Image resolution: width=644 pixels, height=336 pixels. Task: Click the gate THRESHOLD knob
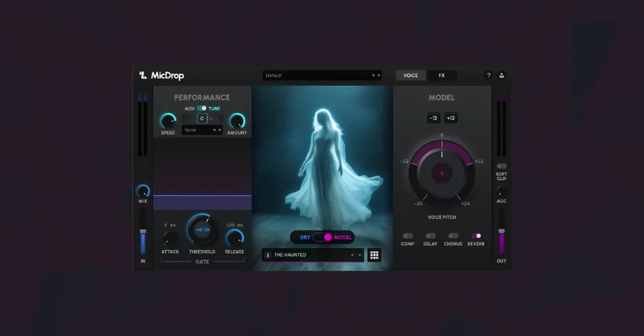pos(202,229)
